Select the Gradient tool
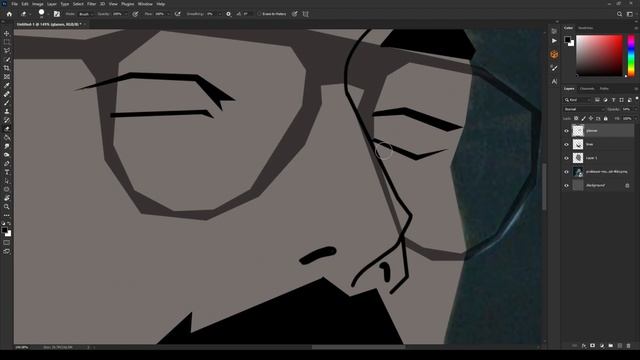The width and height of the screenshot is (640, 360). (7, 138)
